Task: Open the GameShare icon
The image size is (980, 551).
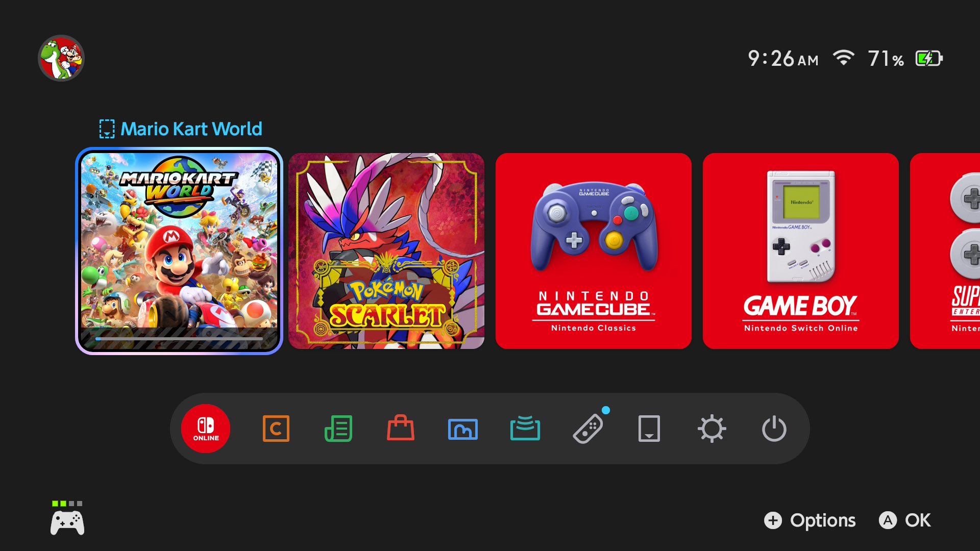Action: pos(525,429)
